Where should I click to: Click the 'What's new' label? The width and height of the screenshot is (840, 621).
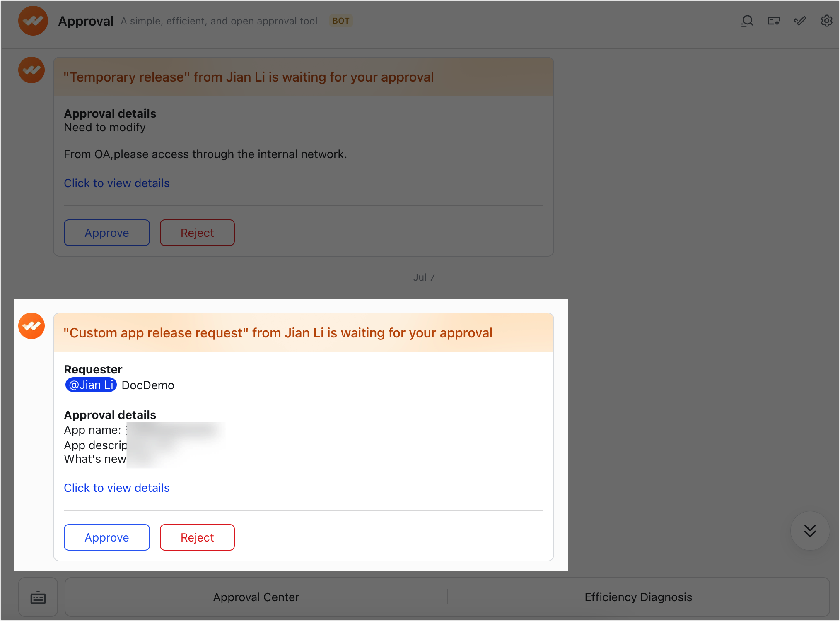click(x=95, y=459)
